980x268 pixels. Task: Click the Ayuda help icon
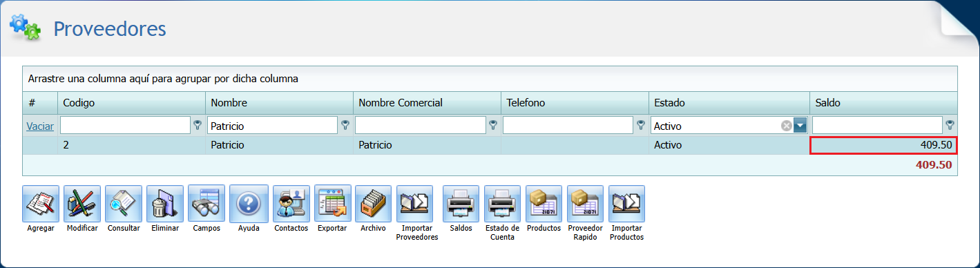pos(248,204)
